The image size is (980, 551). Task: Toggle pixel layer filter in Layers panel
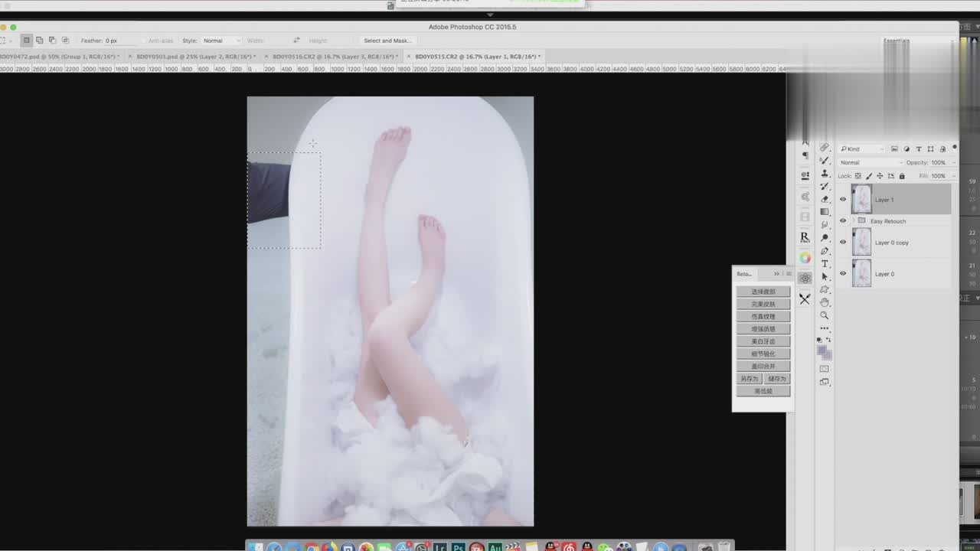tap(894, 149)
